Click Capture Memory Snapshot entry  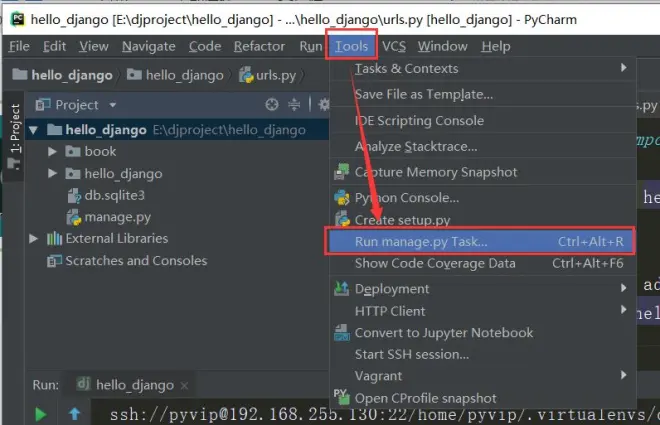[483, 172]
